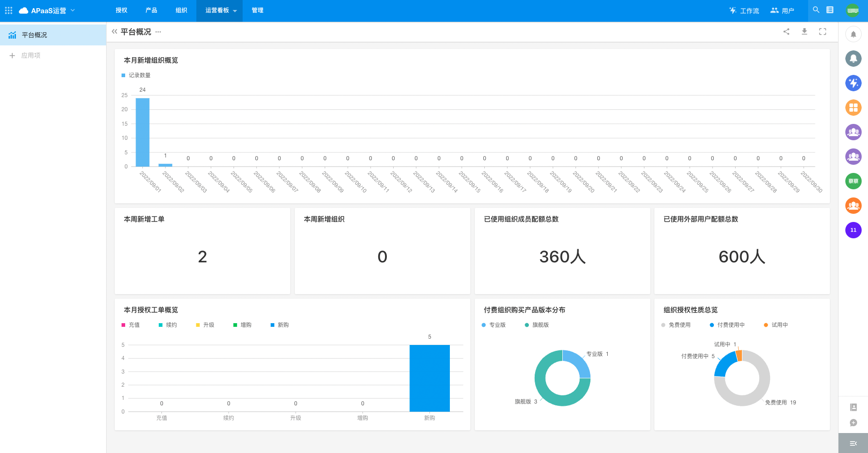This screenshot has height=453, width=868.
Task: Download the dashboard via download icon
Action: (x=804, y=32)
